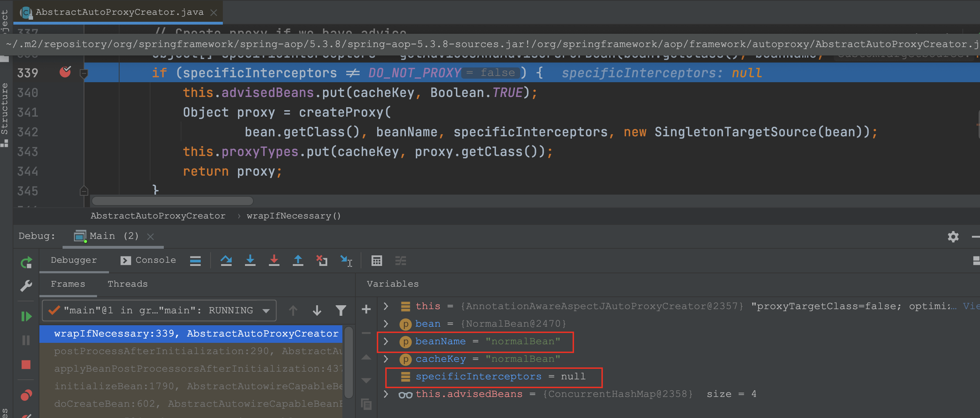Open View Breakpoints red dots icon

point(26,395)
